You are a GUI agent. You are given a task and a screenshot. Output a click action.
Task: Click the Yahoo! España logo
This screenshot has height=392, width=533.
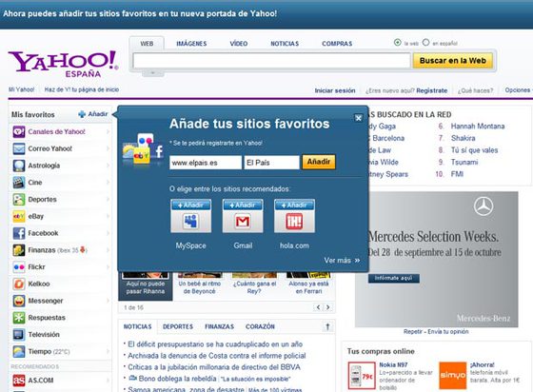tap(63, 64)
